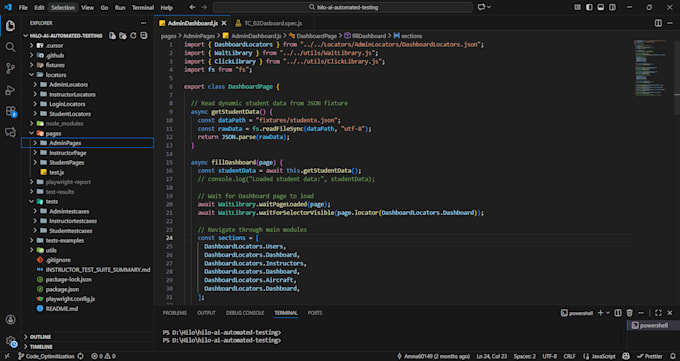Open the File menu

coord(23,8)
